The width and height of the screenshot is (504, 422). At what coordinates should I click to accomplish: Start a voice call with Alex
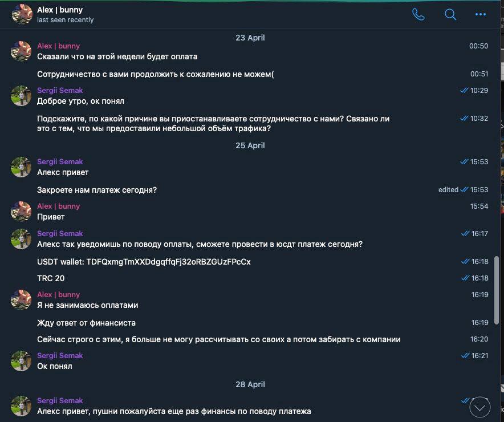pyautogui.click(x=418, y=14)
